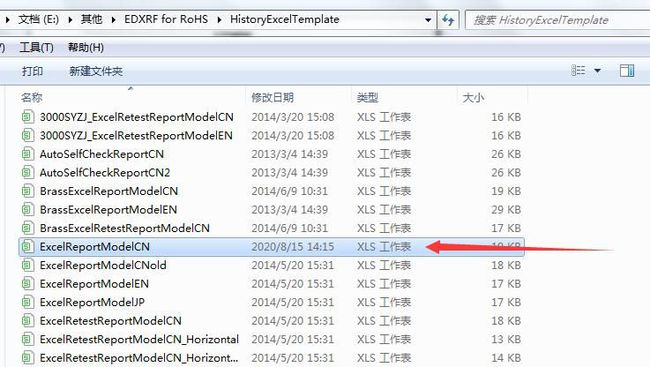This screenshot has width=650, height=367.
Task: Expand the view options dropdown arrow
Action: pos(597,71)
